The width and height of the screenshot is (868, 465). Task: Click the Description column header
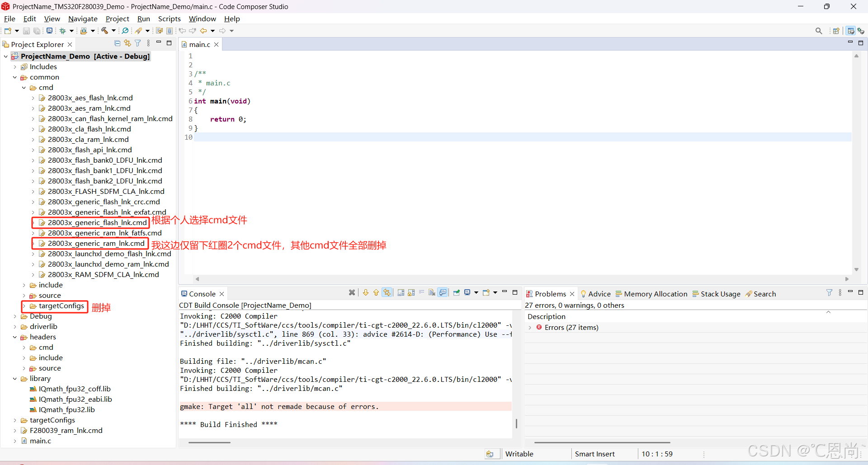[x=546, y=317]
